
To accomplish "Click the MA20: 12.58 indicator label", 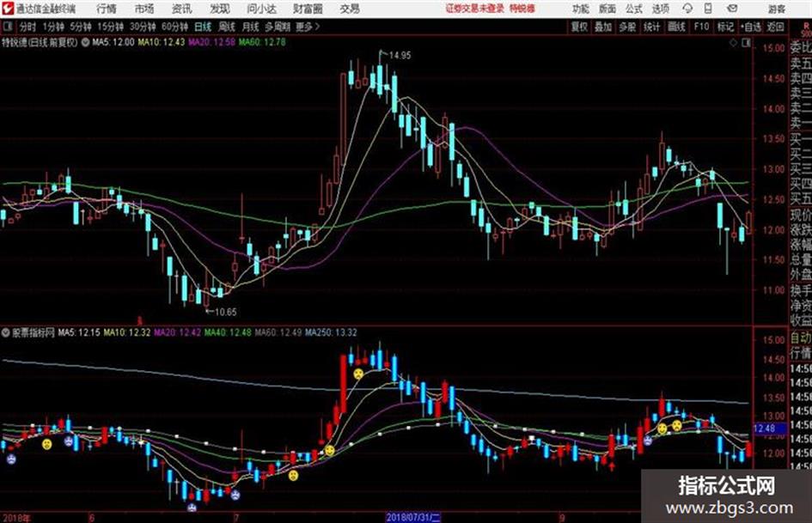I will 211,42.
